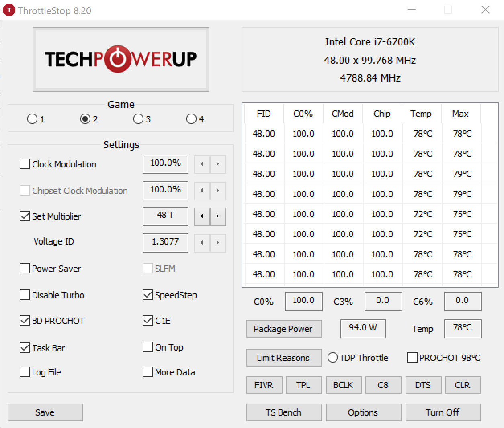Toggle the BD PROCHOT checkbox
504x428 pixels.
(25, 321)
